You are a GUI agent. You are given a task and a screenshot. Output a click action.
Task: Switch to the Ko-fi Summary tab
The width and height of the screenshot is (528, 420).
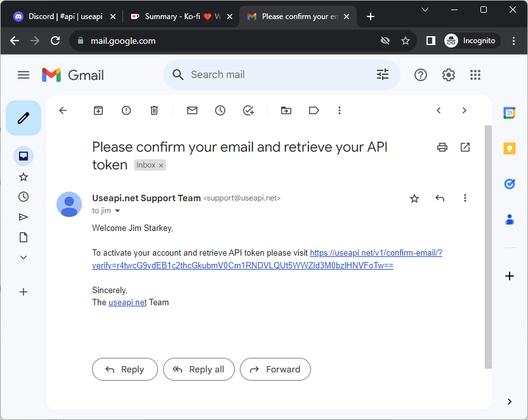pyautogui.click(x=178, y=16)
